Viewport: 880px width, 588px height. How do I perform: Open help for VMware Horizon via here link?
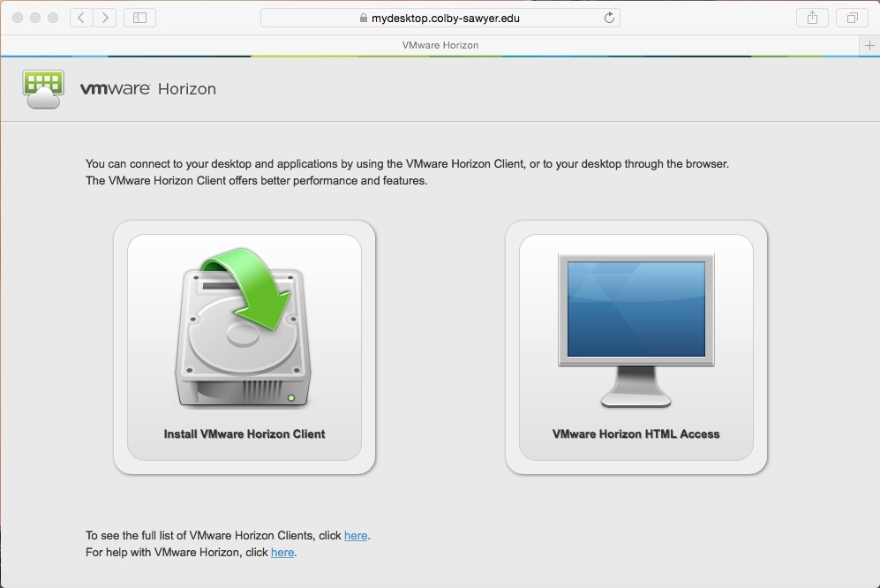click(x=282, y=552)
